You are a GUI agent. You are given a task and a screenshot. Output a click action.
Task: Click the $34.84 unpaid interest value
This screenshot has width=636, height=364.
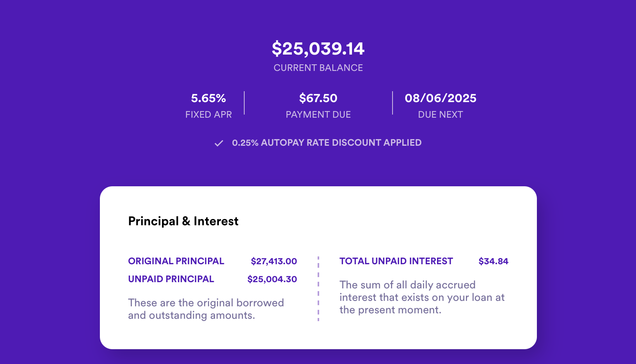point(493,261)
